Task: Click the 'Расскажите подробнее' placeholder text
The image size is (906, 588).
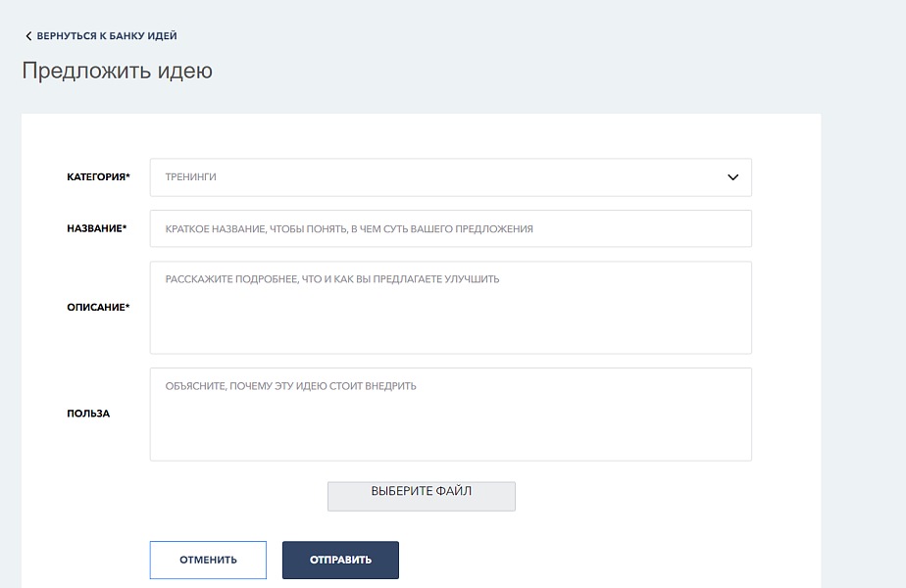Action: tap(332, 279)
